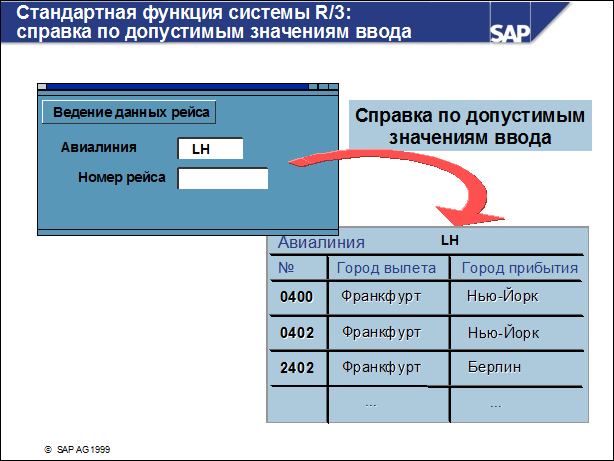Image resolution: width=614 pixels, height=461 pixels.
Task: Click the empty Номер рейса input field
Action: tap(223, 178)
